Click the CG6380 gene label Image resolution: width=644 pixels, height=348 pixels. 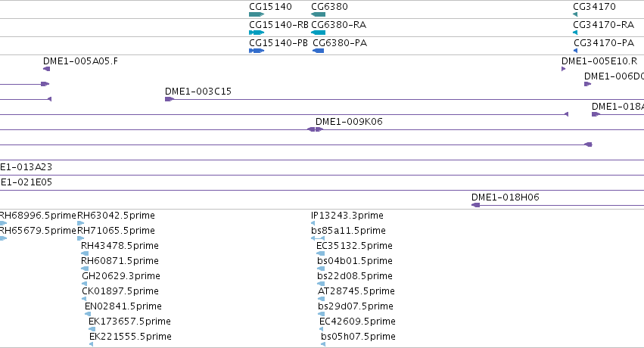point(329,7)
